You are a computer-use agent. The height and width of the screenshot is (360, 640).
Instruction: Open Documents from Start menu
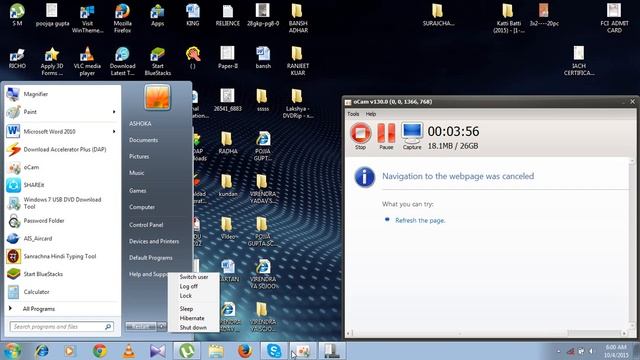(143, 140)
